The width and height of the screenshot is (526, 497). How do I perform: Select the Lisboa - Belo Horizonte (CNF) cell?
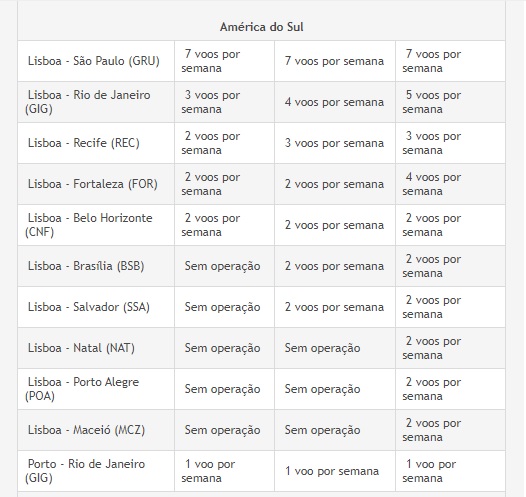coord(96,225)
